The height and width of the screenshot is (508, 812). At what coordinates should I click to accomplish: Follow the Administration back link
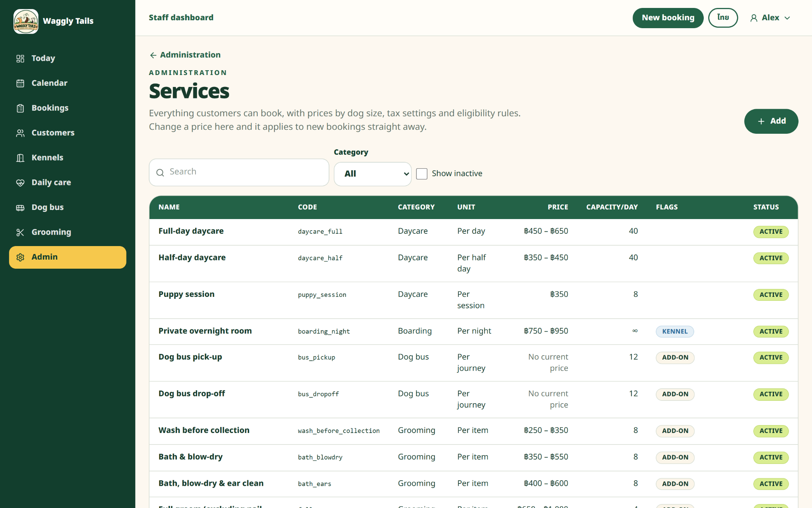tap(185, 55)
